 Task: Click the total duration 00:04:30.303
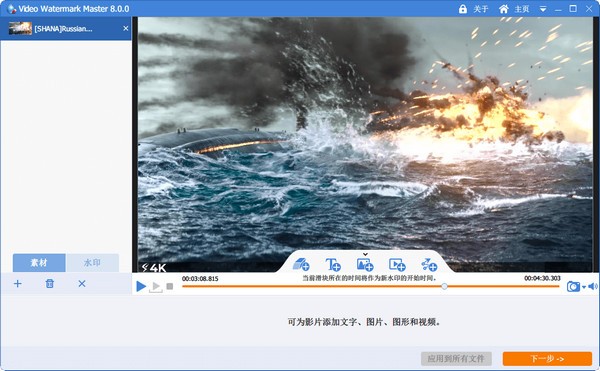pyautogui.click(x=542, y=278)
